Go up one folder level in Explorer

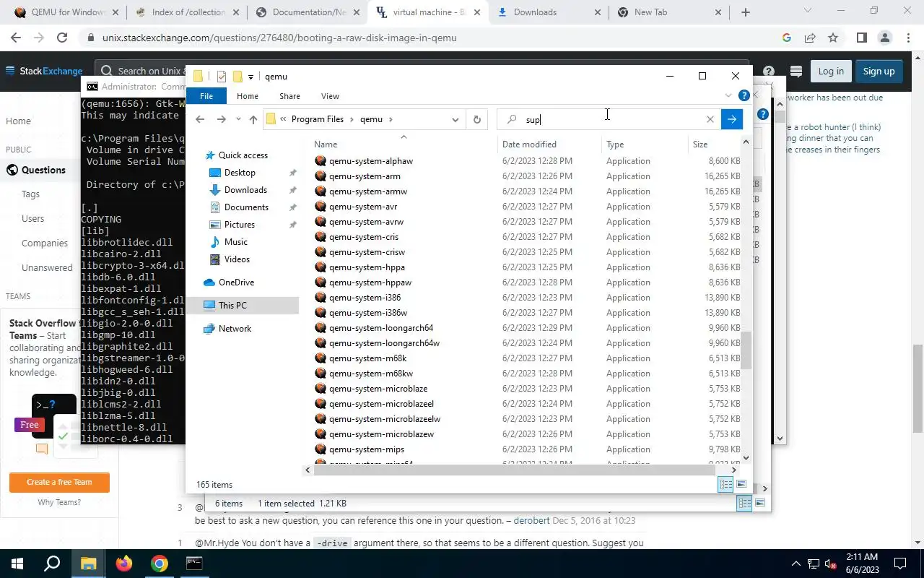[x=253, y=119]
